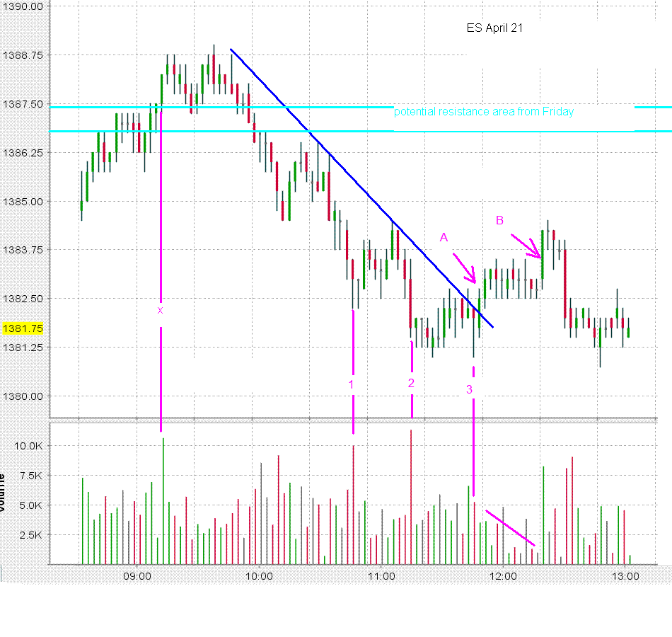Image resolution: width=672 pixels, height=637 pixels.
Task: Click the 1382.50 price axis label
Action: [23, 299]
